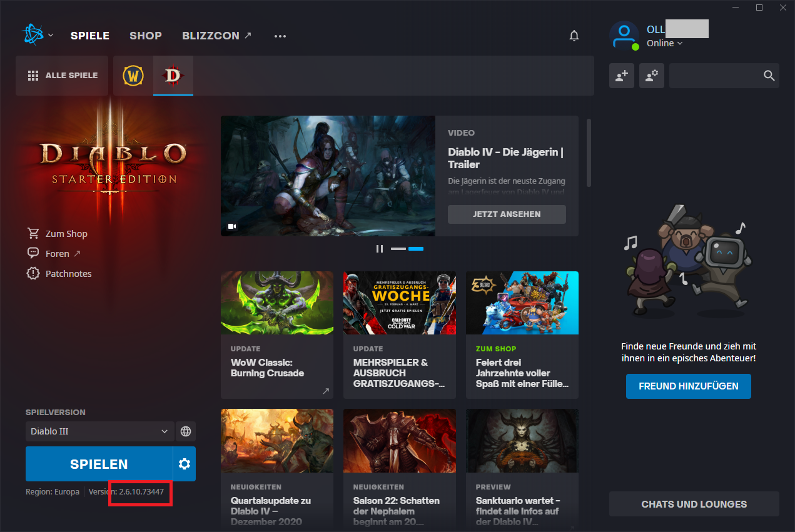Click Jetzt Ansehen button
795x532 pixels.
(x=507, y=214)
